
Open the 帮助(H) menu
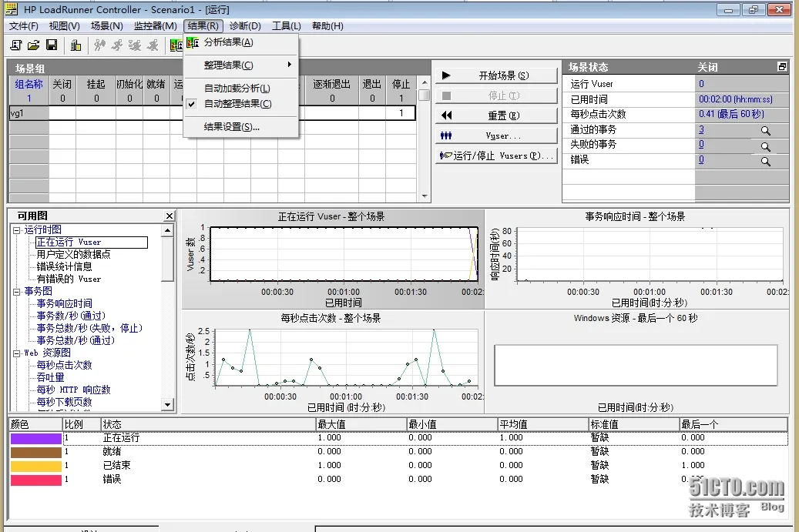click(327, 26)
